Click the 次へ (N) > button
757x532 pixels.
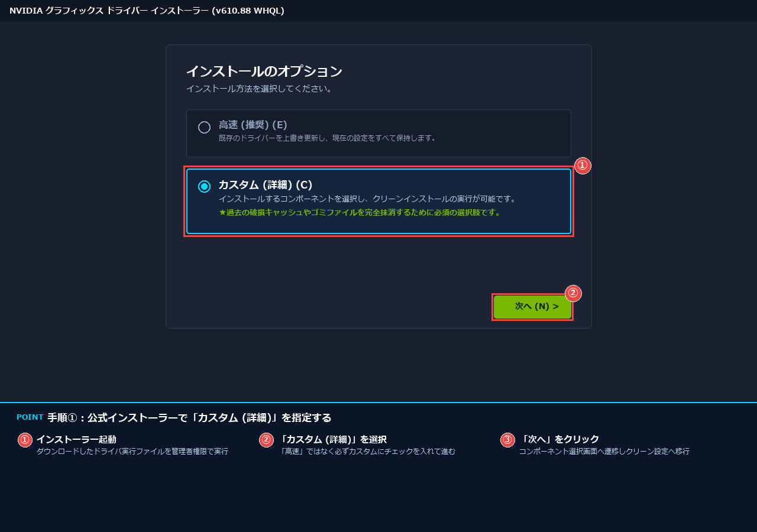[532, 307]
